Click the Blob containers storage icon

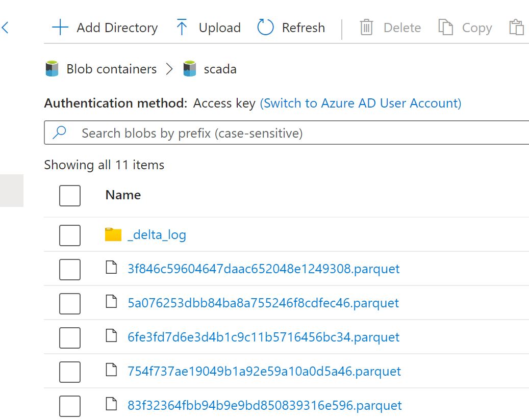pyautogui.click(x=52, y=69)
